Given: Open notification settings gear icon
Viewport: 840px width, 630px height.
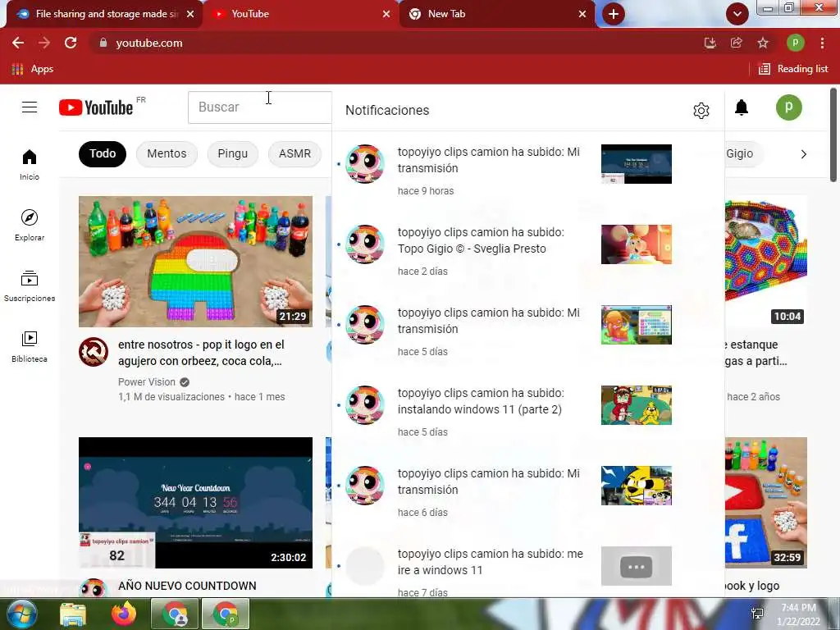Looking at the screenshot, I should 701,111.
